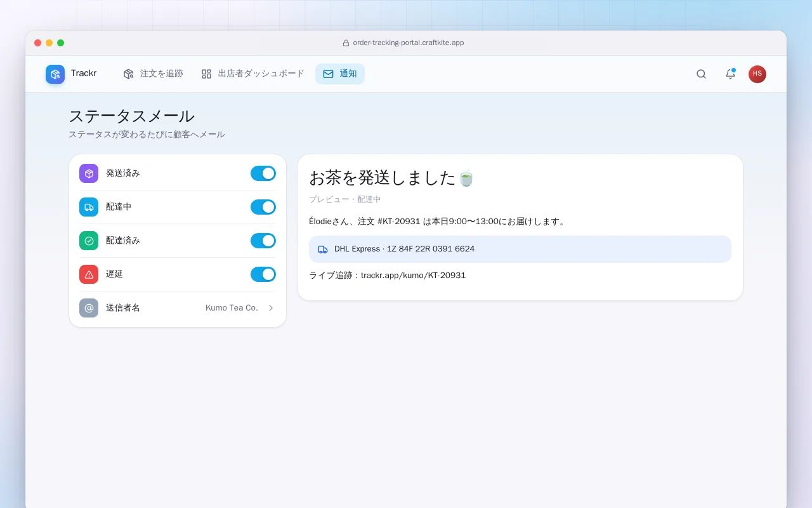This screenshot has width=812, height=508.
Task: Disable the 配達済み email toggle
Action: click(x=263, y=241)
